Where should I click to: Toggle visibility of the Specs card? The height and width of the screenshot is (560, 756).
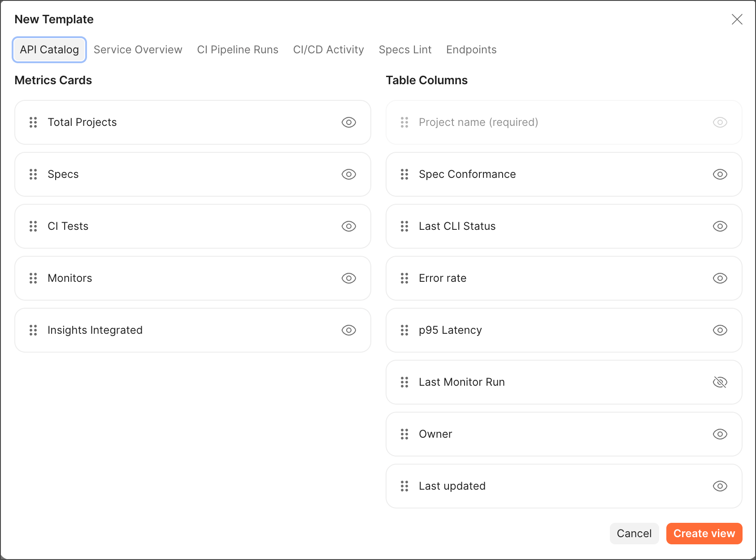348,174
